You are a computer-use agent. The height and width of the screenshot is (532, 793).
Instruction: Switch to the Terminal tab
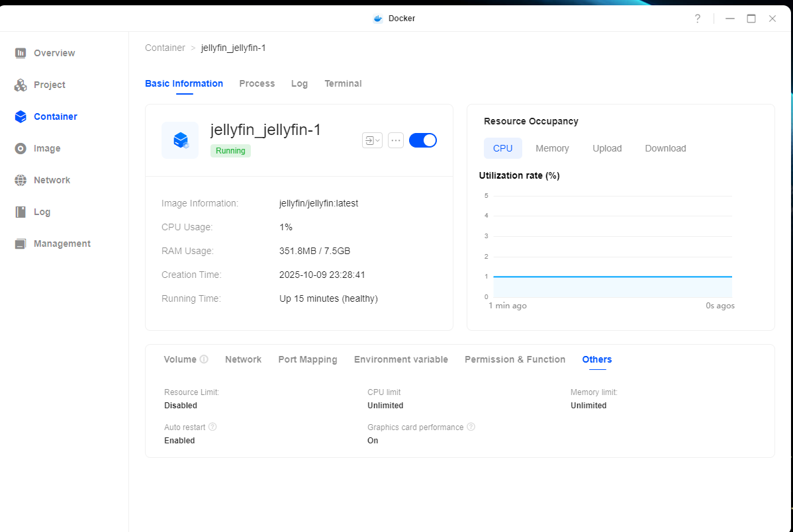[343, 83]
